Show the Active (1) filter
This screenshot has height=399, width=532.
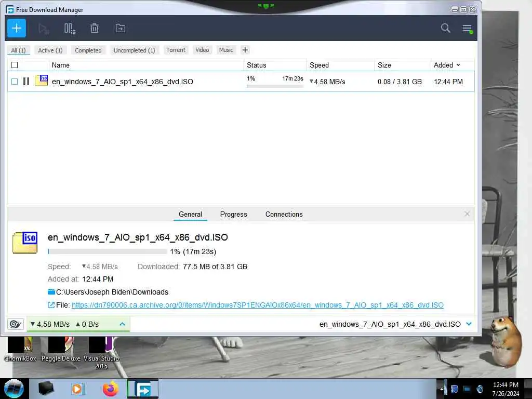click(50, 50)
